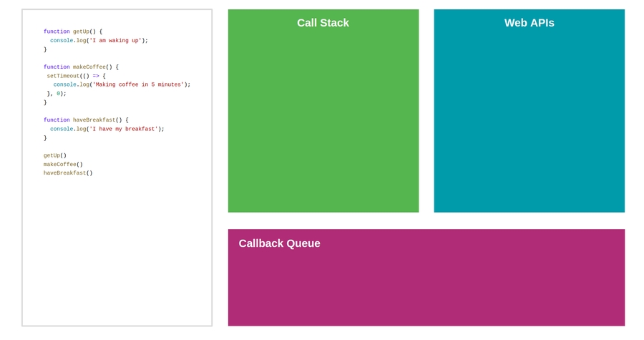The height and width of the screenshot is (340, 644).
Task: Click the haveBreakfast() call statement
Action: point(68,173)
